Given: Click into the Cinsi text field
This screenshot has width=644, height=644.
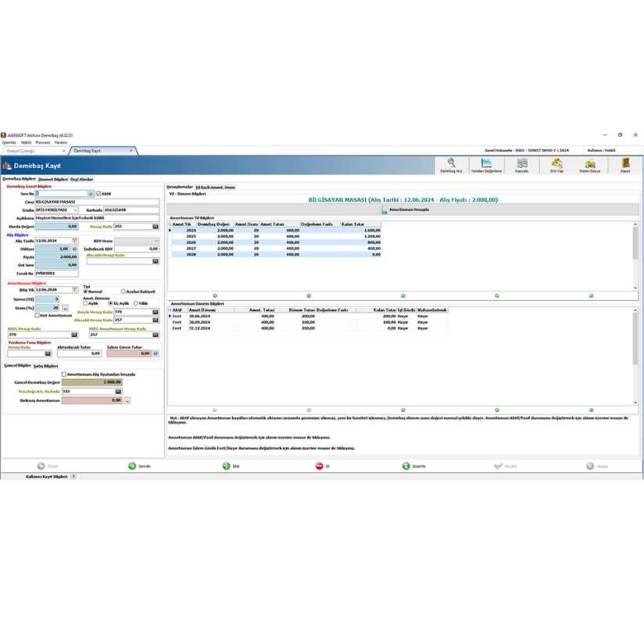Looking at the screenshot, I should [x=98, y=202].
